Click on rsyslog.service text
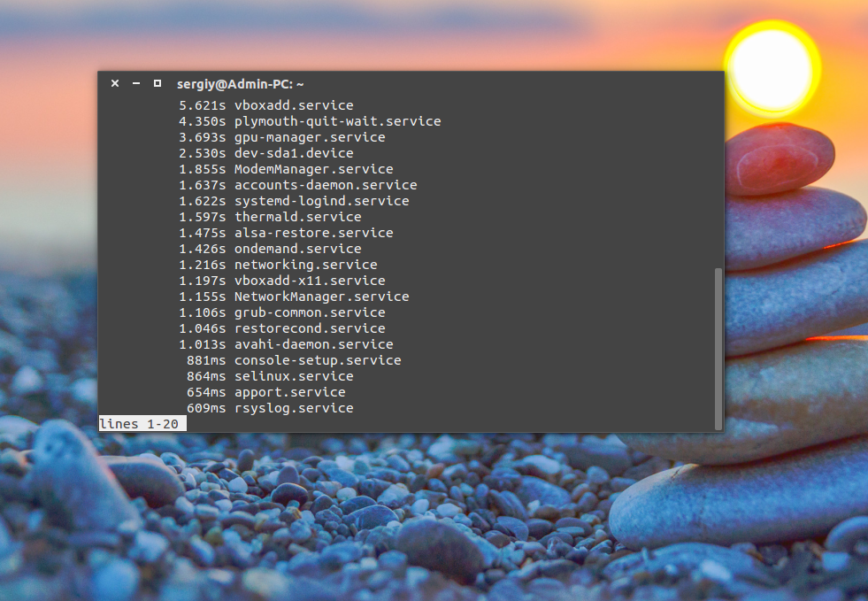 pos(293,408)
